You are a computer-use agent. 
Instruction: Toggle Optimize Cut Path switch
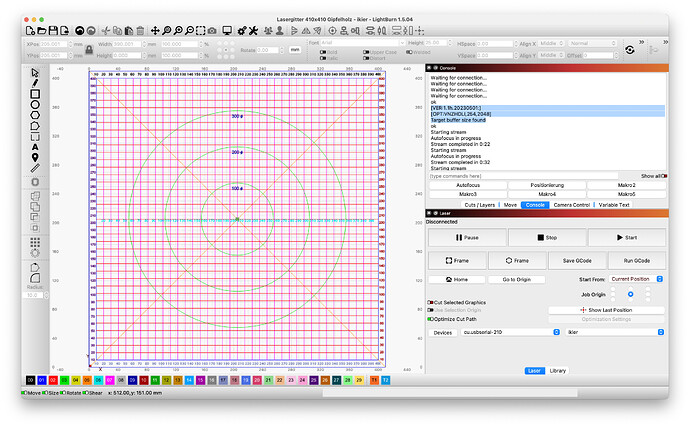tap(430, 319)
